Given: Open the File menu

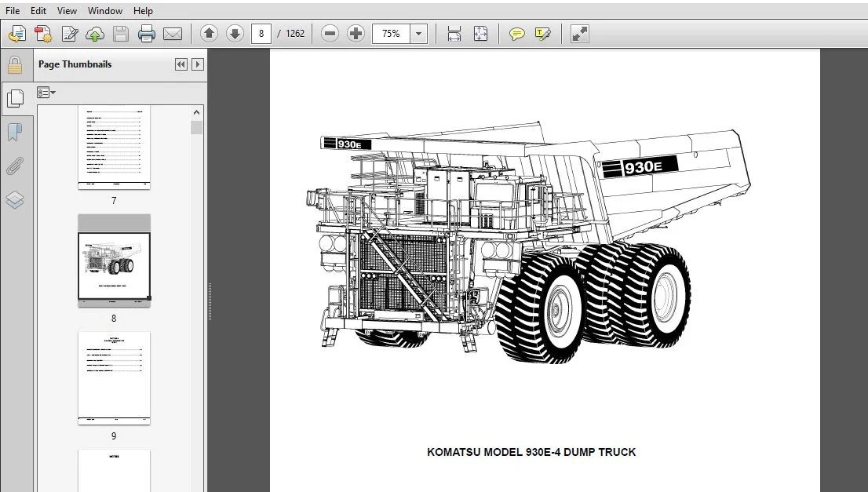Looking at the screenshot, I should 13,10.
